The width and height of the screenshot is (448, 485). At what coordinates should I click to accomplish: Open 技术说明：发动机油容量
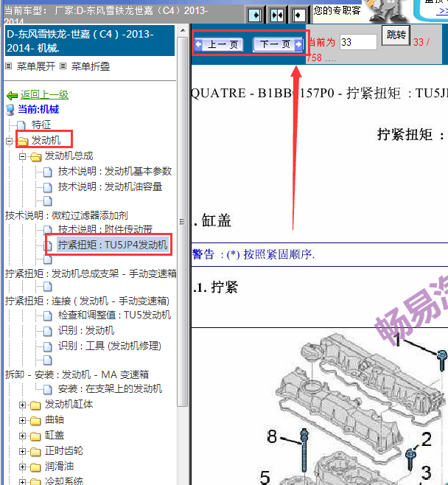pos(110,186)
